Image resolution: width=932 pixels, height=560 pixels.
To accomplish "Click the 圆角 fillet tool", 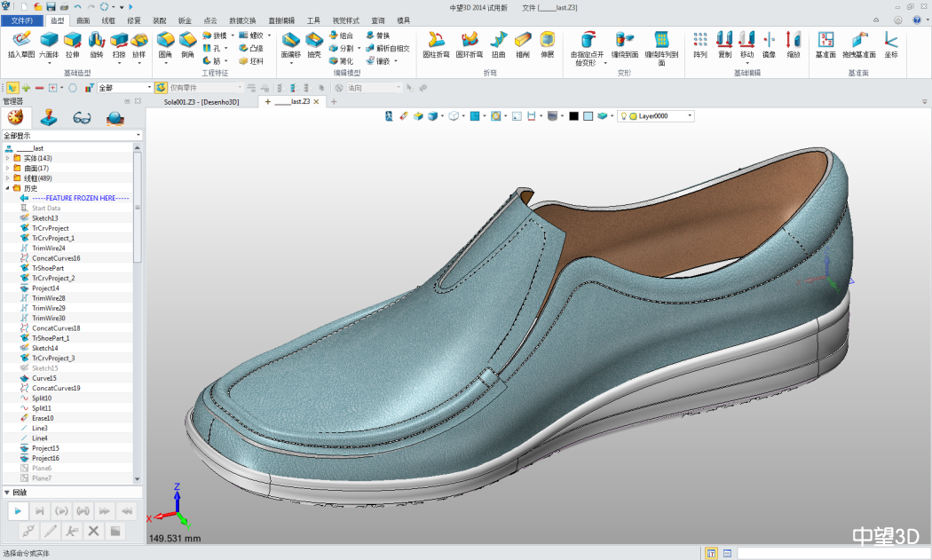I will point(165,40).
